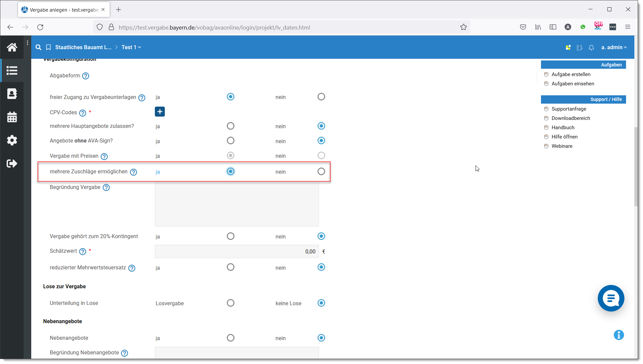Open a new browser tab
The height and width of the screenshot is (364, 643).
[119, 10]
